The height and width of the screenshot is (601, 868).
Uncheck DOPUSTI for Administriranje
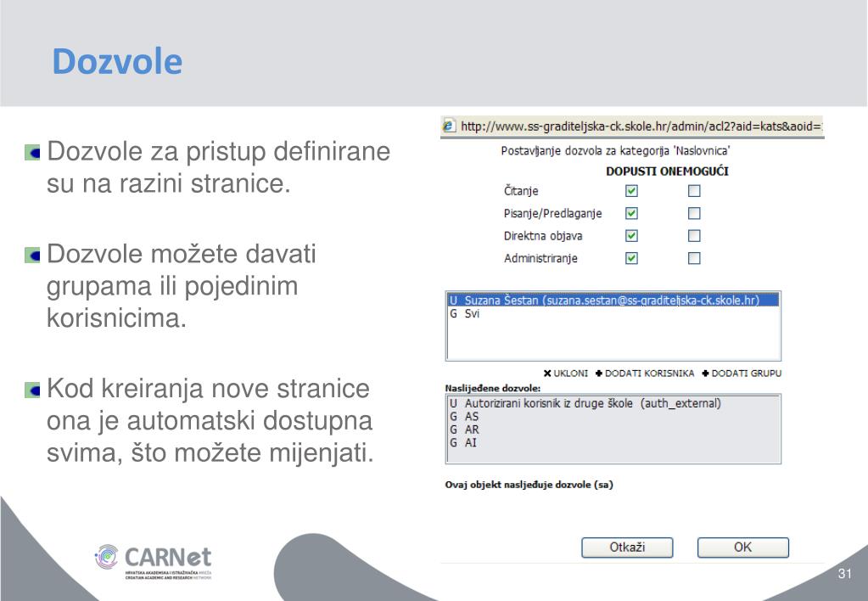[x=631, y=258]
